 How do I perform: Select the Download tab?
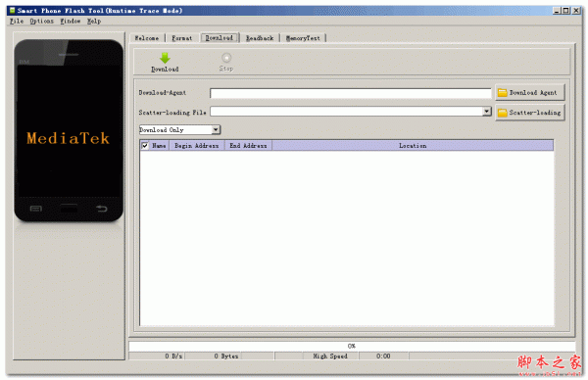220,37
